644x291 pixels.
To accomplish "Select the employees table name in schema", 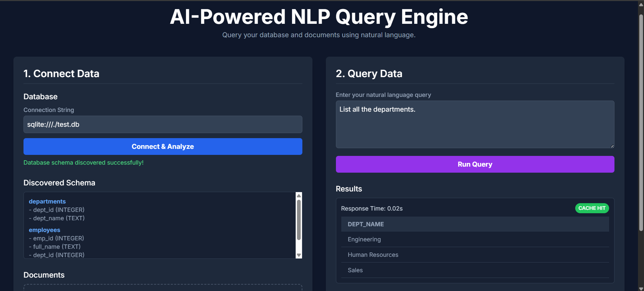I will 45,230.
